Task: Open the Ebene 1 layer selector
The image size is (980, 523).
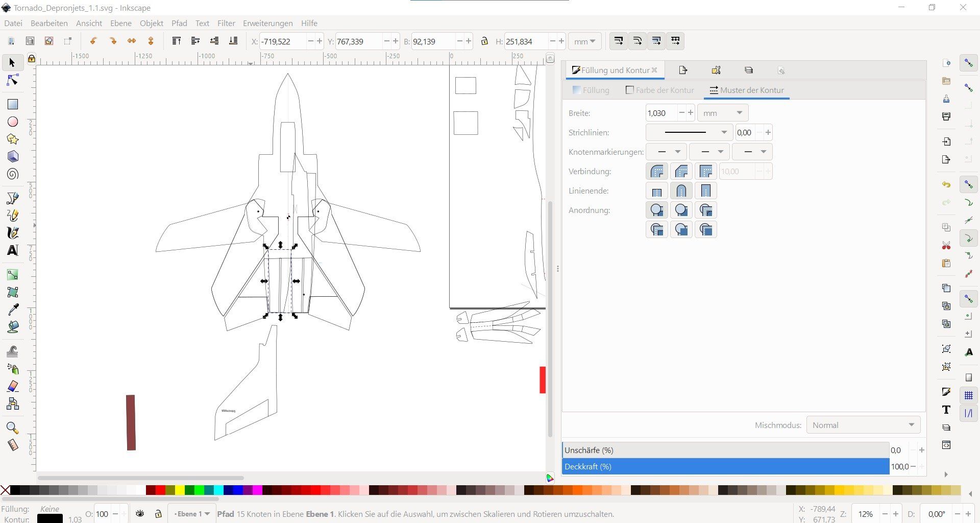Action: pyautogui.click(x=192, y=514)
